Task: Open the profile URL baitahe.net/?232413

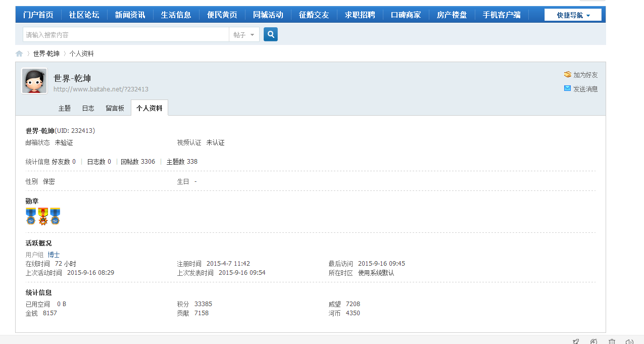Action: tap(101, 89)
